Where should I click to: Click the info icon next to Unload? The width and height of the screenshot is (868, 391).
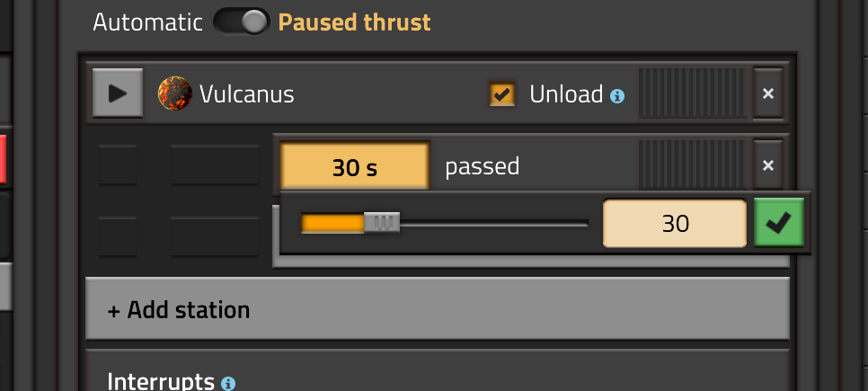[x=617, y=96]
